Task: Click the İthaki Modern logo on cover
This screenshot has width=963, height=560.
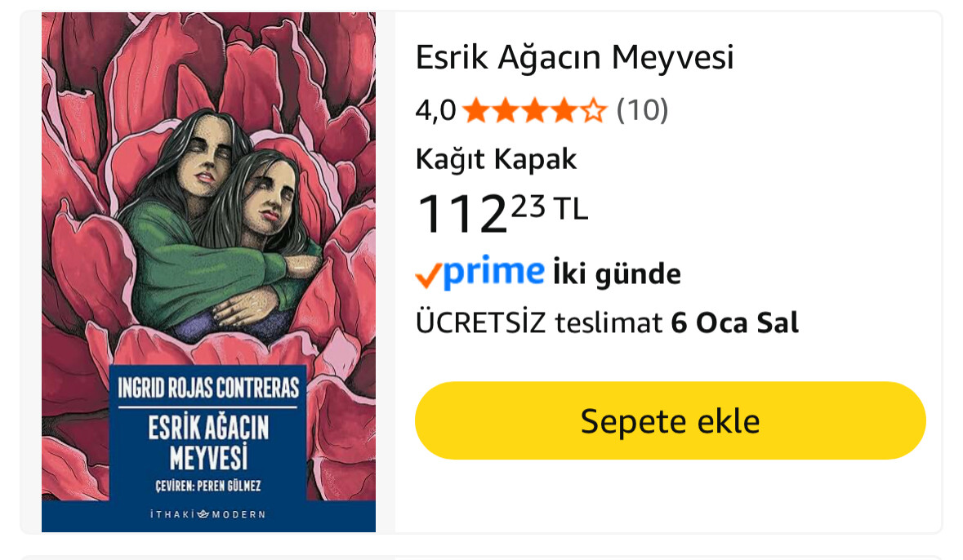Action: click(208, 514)
